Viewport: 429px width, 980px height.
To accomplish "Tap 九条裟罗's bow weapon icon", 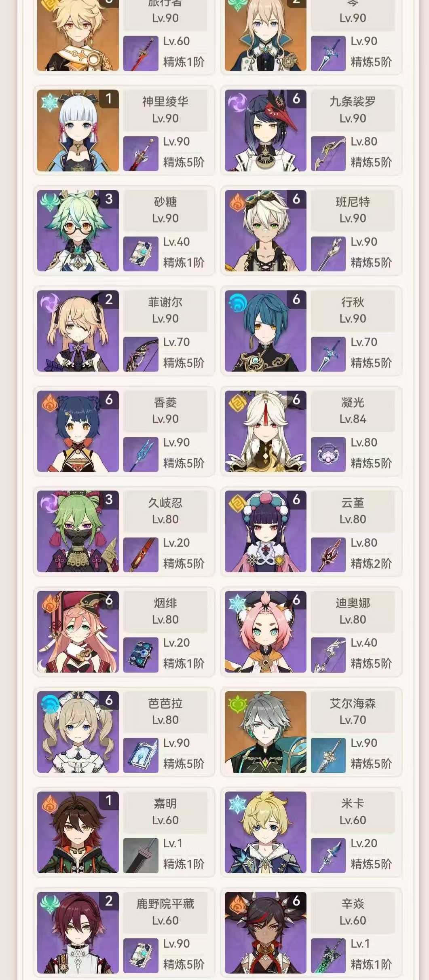I will point(328,154).
